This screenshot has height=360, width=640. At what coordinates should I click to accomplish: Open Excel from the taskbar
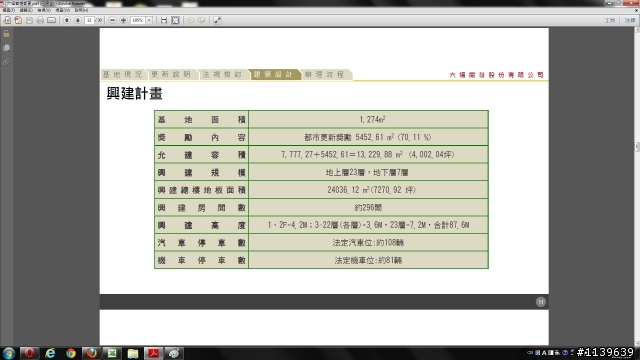[x=112, y=353]
